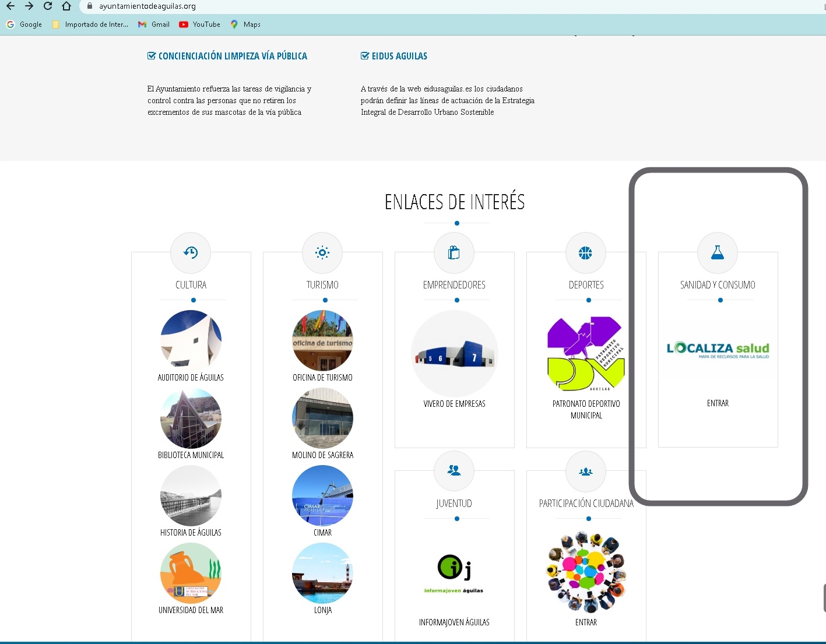Viewport: 826px width, 644px height.
Task: Click ENTRAR under Participación Ciudadana
Action: [x=586, y=622]
